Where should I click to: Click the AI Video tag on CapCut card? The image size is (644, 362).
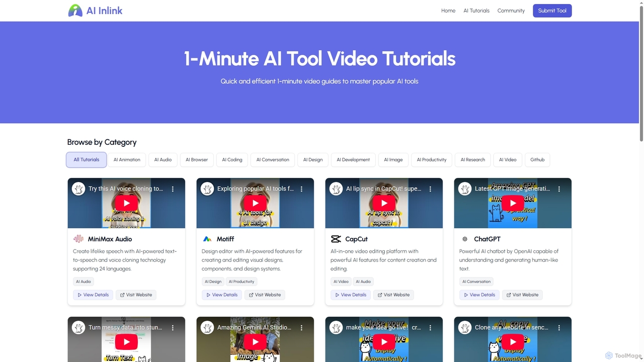coord(341,282)
